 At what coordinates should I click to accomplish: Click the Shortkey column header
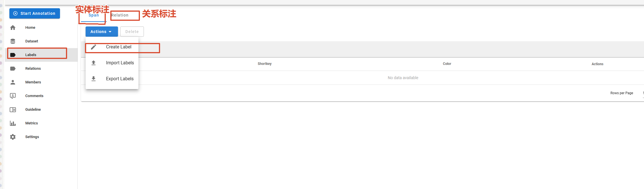click(x=264, y=64)
